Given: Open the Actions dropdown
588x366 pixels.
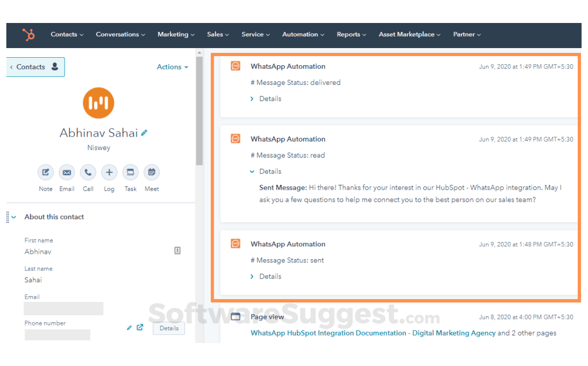Looking at the screenshot, I should [x=173, y=67].
